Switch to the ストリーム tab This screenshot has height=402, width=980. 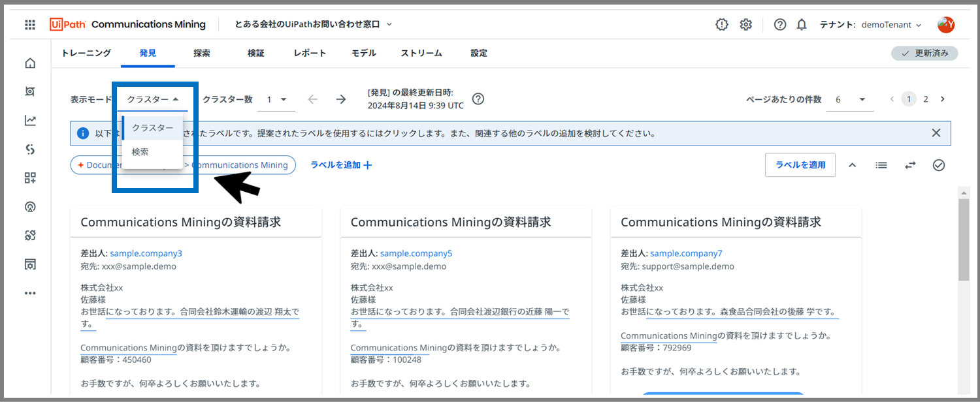coord(421,54)
